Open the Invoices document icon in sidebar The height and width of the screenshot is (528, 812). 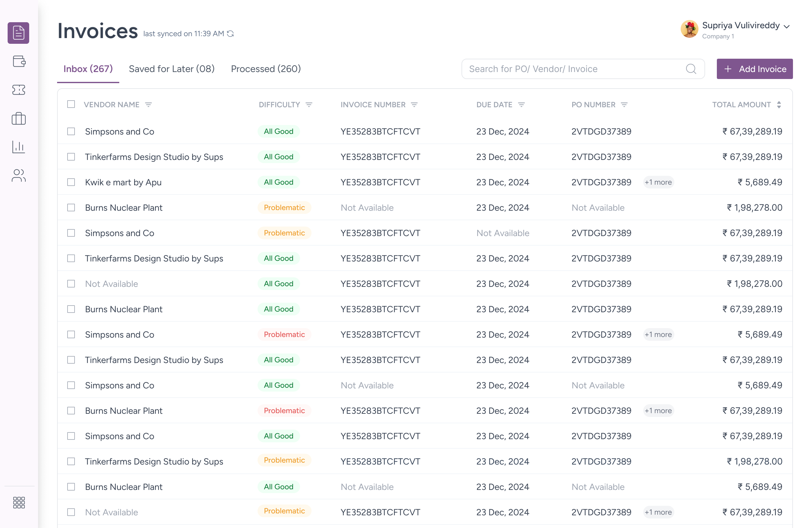click(18, 33)
